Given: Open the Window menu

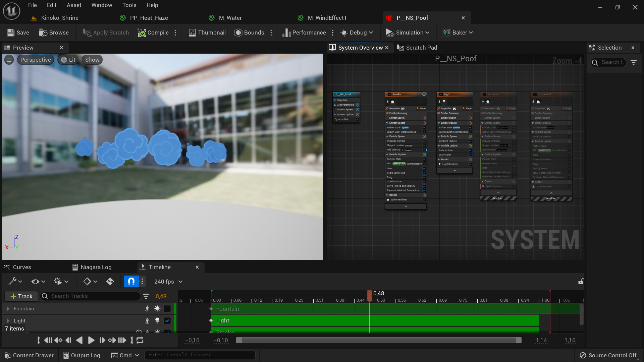Looking at the screenshot, I should 102,5.
